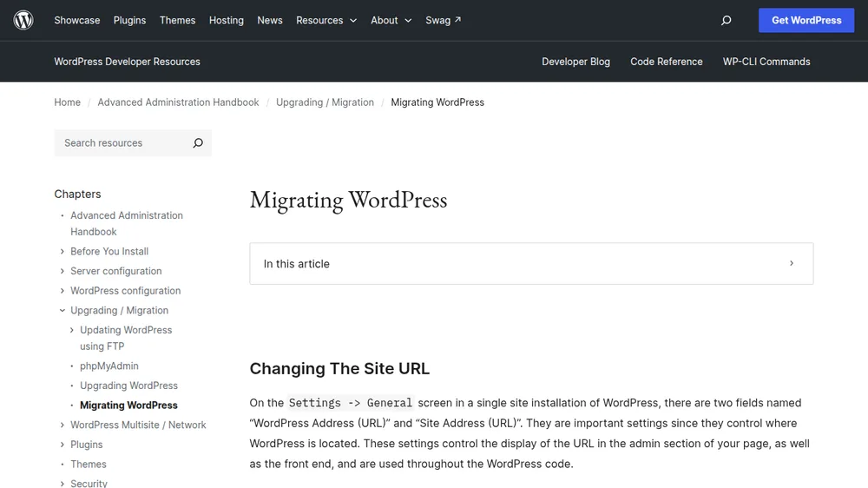The image size is (868, 488).
Task: Open Showcase in the top menu
Action: (77, 21)
